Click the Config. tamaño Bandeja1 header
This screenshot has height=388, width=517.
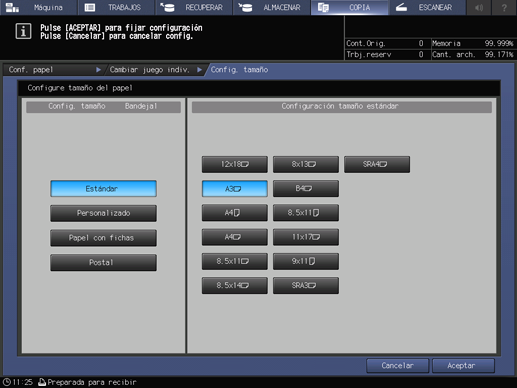click(103, 106)
